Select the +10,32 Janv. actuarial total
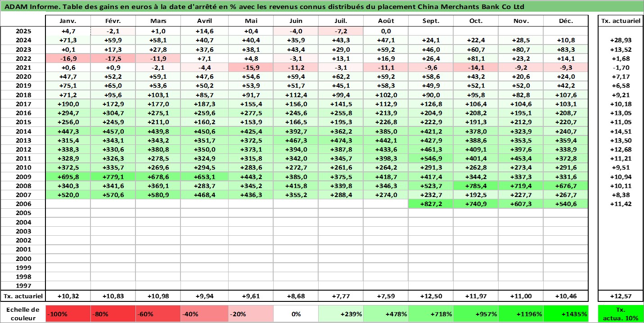The width and height of the screenshot is (644, 323). [68, 296]
